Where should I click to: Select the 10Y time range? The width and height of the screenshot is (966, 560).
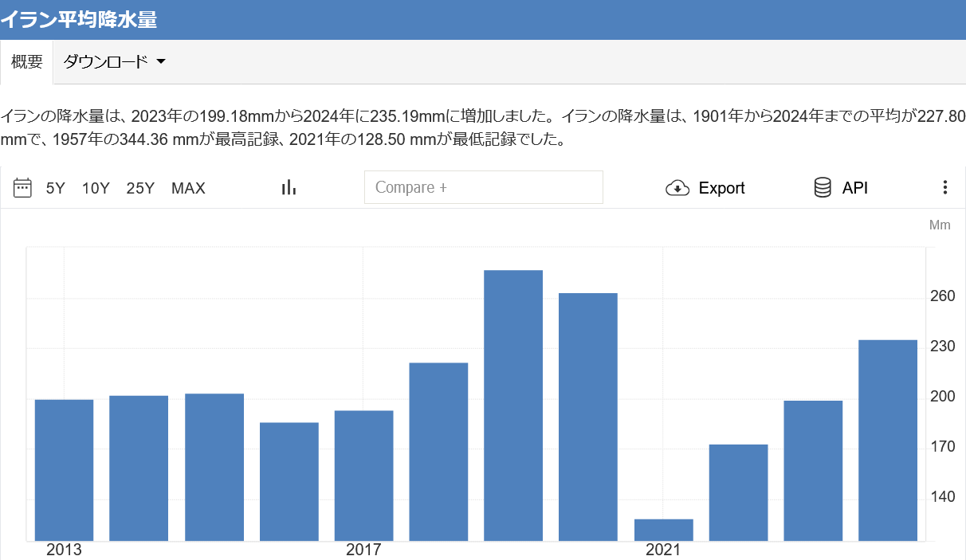(96, 189)
